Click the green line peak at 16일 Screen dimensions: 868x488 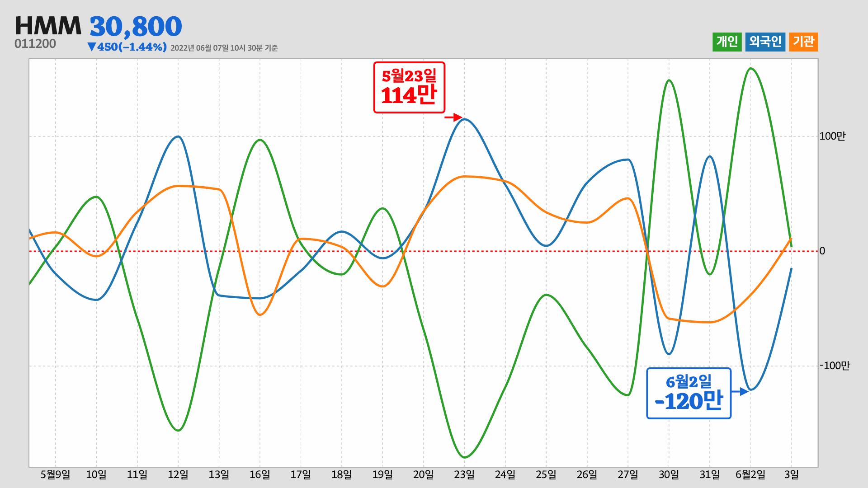260,140
